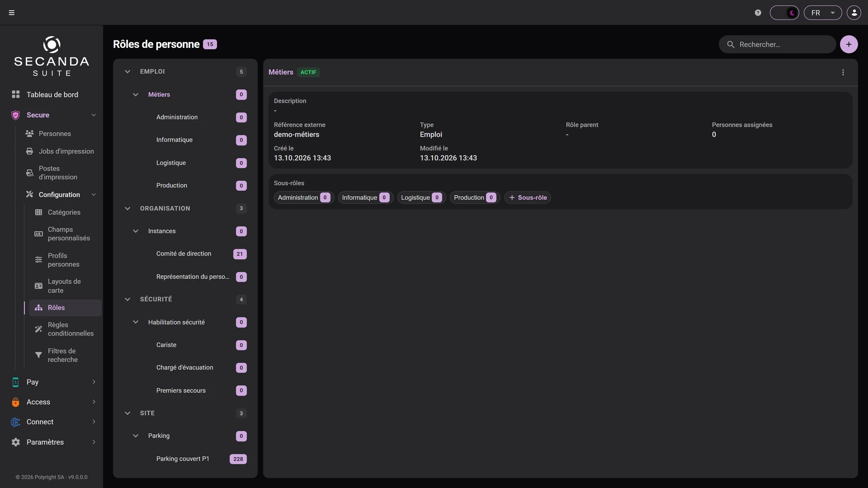The image size is (868, 488).
Task: Collapse the Secure section chevron
Action: (x=94, y=115)
